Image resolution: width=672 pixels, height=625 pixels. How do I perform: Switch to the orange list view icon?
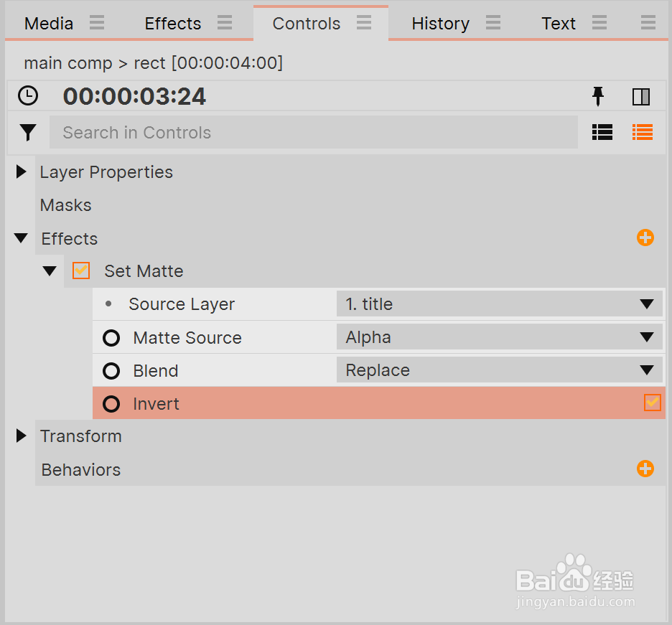pyautogui.click(x=643, y=132)
